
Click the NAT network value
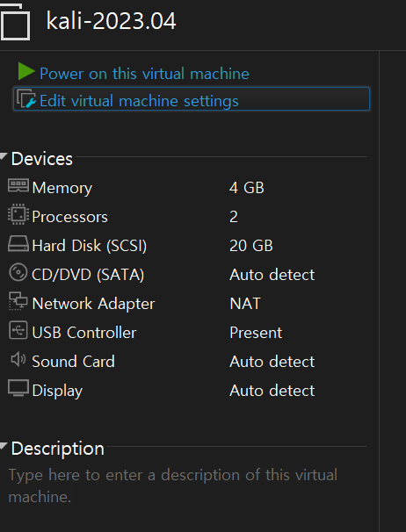point(245,304)
